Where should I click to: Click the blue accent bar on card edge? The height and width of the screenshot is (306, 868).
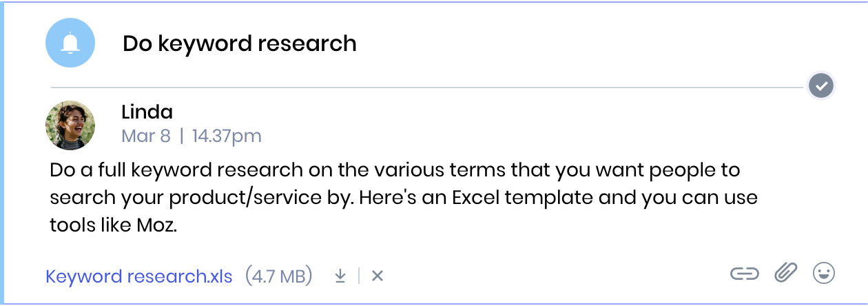pyautogui.click(x=3, y=153)
